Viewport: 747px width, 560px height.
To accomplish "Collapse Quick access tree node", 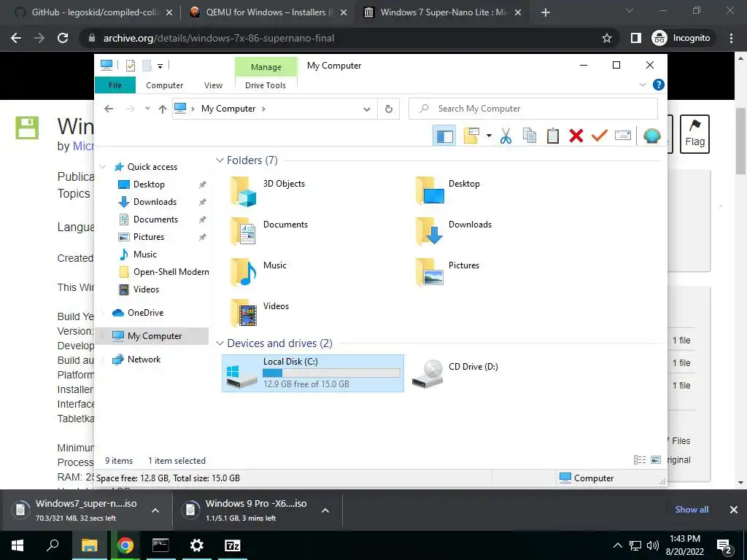I will click(102, 167).
